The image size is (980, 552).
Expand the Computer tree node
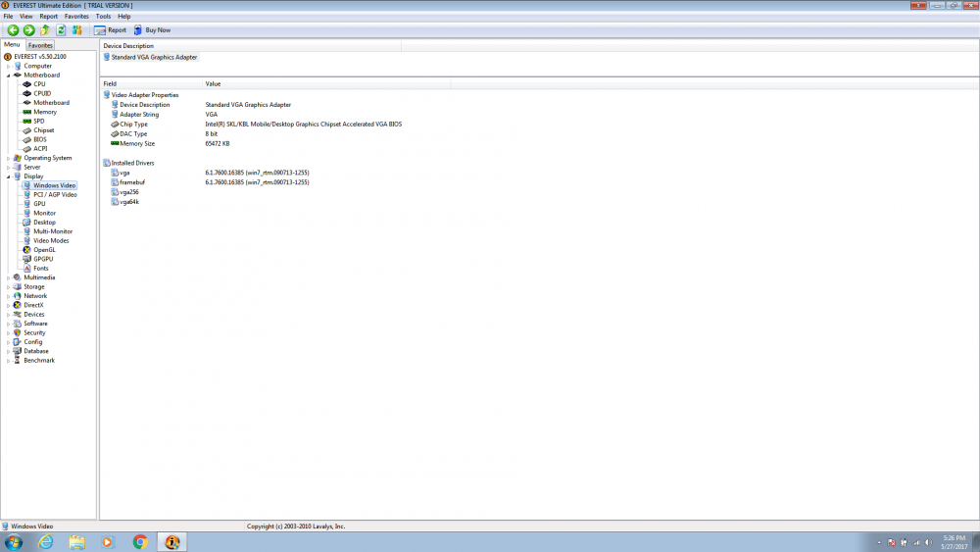pyautogui.click(x=8, y=67)
